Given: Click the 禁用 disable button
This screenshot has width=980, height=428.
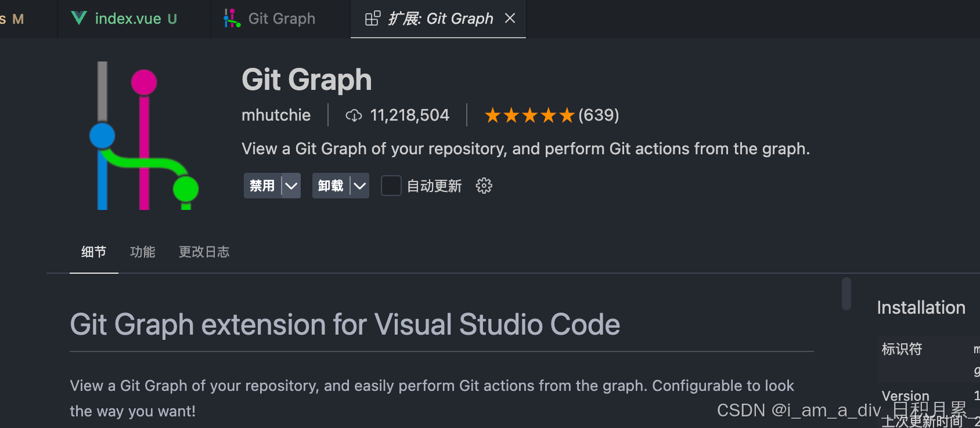Looking at the screenshot, I should click(262, 186).
